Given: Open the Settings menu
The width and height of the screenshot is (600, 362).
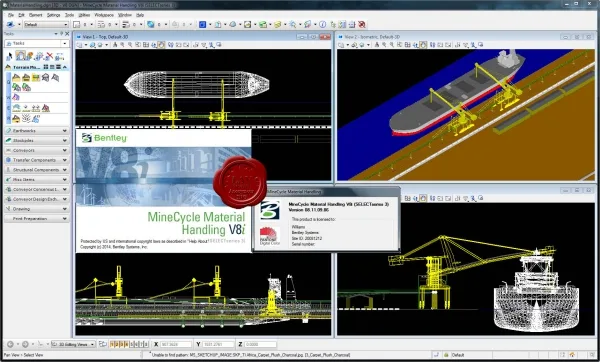Looking at the screenshot, I should pyautogui.click(x=54, y=15).
